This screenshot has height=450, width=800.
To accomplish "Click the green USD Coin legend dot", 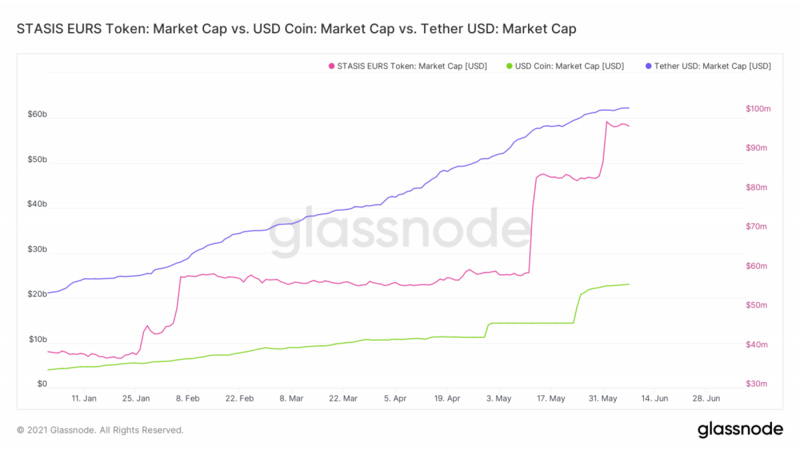I will pyautogui.click(x=510, y=66).
